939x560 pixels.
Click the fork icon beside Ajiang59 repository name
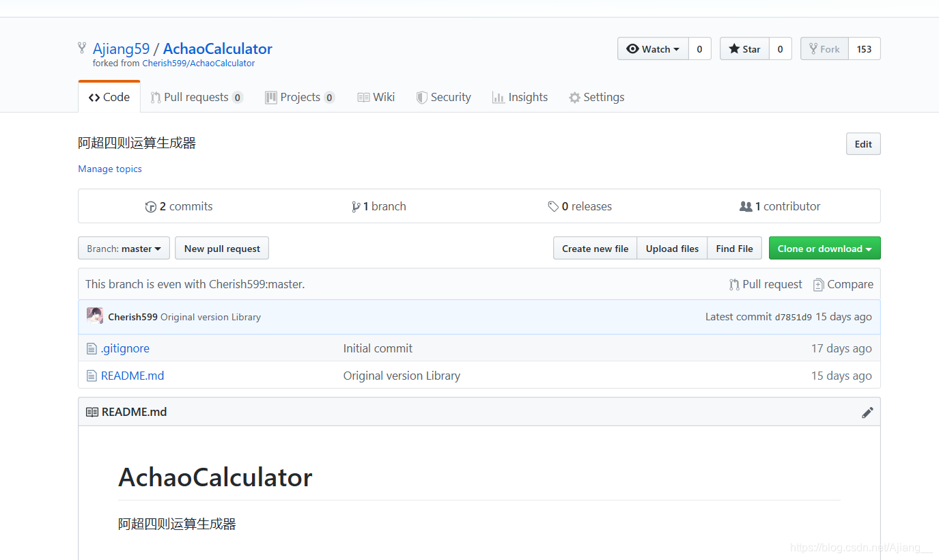click(82, 48)
